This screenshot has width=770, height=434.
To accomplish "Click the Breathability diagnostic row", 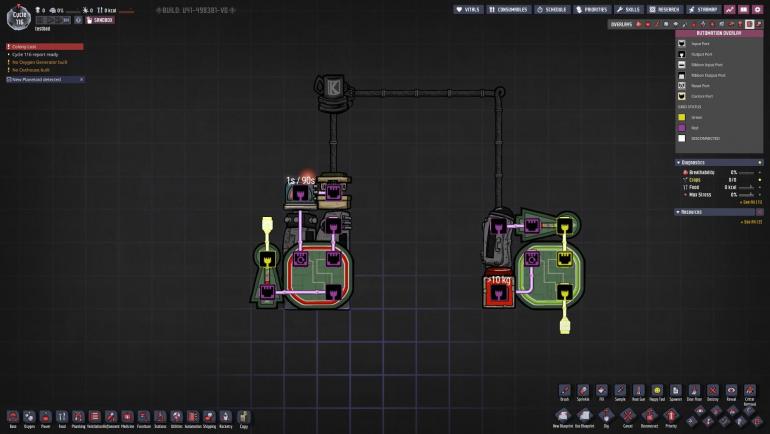I will click(720, 172).
